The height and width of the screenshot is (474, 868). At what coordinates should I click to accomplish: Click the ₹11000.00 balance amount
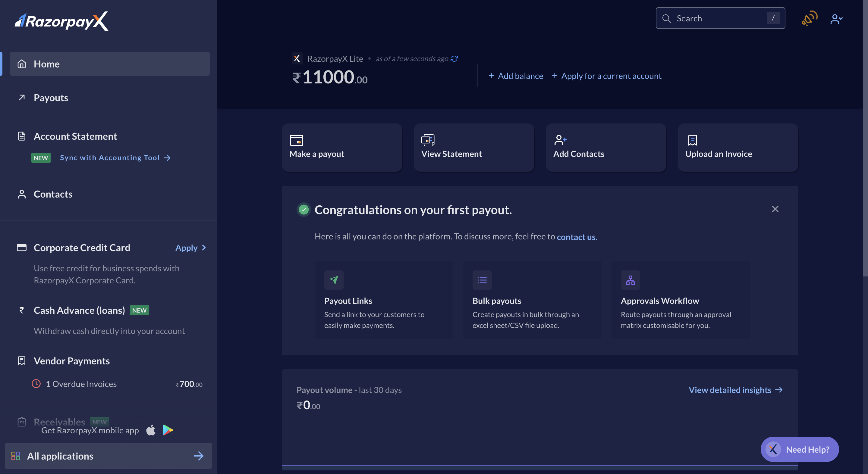pos(329,77)
